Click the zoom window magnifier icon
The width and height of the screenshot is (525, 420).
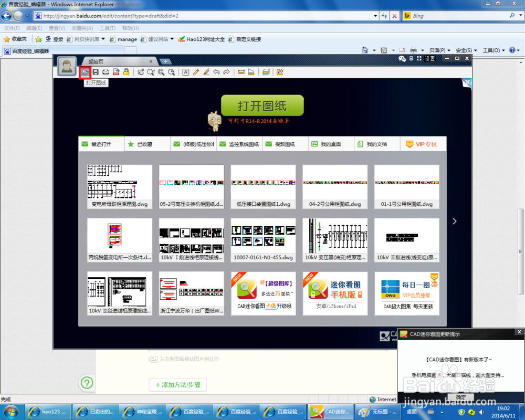pos(161,72)
